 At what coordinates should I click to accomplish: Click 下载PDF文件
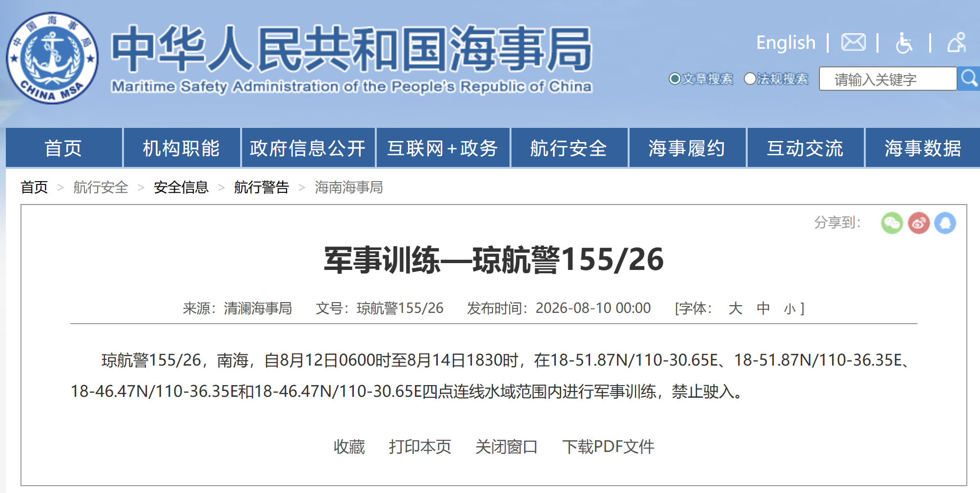[608, 447]
